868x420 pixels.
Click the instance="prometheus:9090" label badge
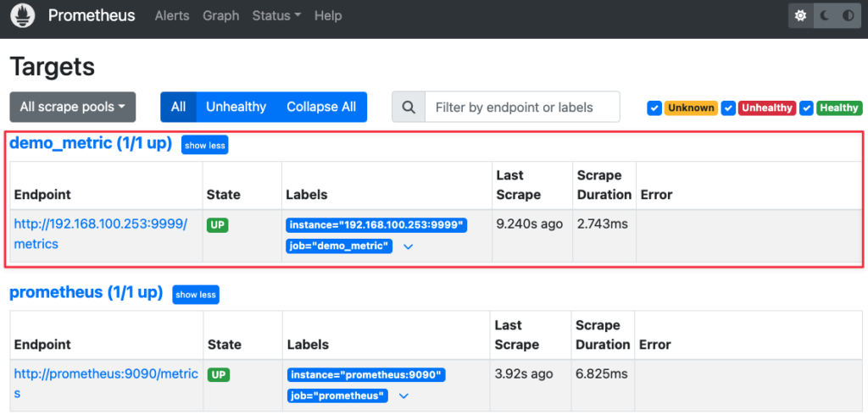[x=366, y=374]
